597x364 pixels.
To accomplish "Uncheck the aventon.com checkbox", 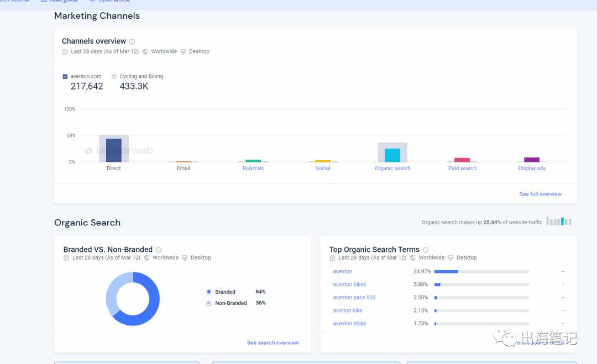I will (65, 76).
